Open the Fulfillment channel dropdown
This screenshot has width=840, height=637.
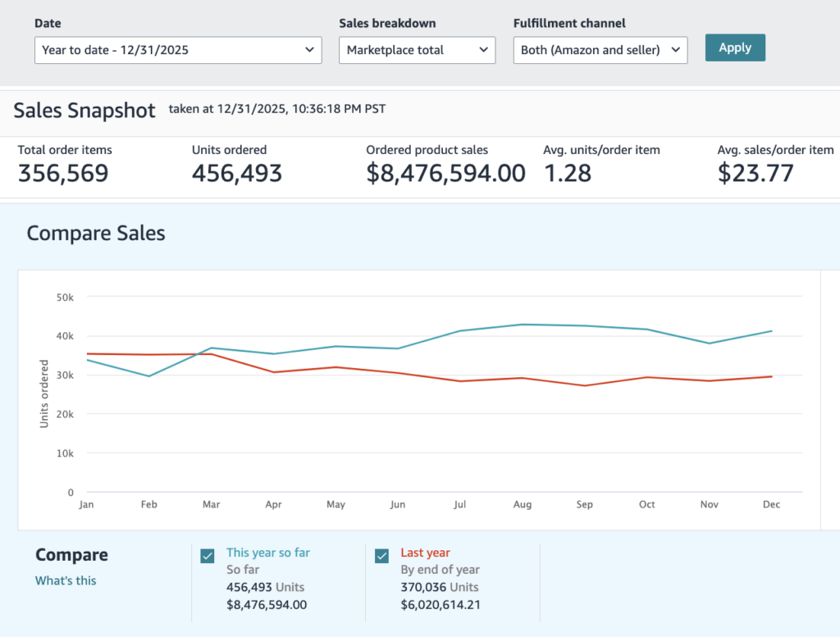600,50
